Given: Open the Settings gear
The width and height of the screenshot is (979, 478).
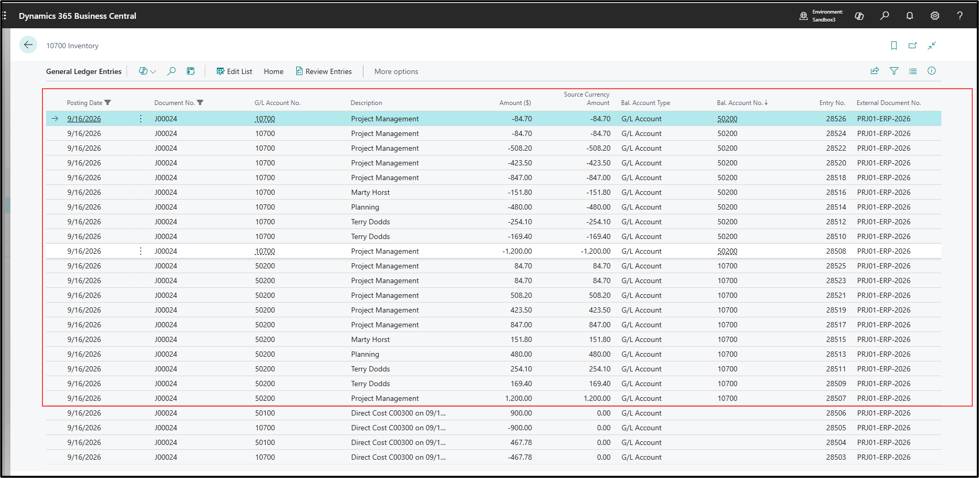Looking at the screenshot, I should pyautogui.click(x=935, y=16).
